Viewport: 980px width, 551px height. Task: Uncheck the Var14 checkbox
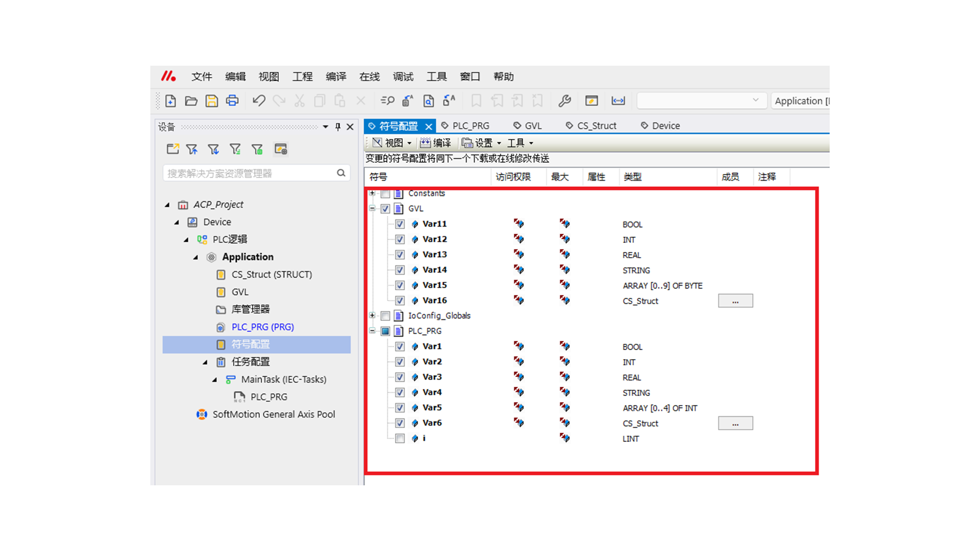(400, 270)
